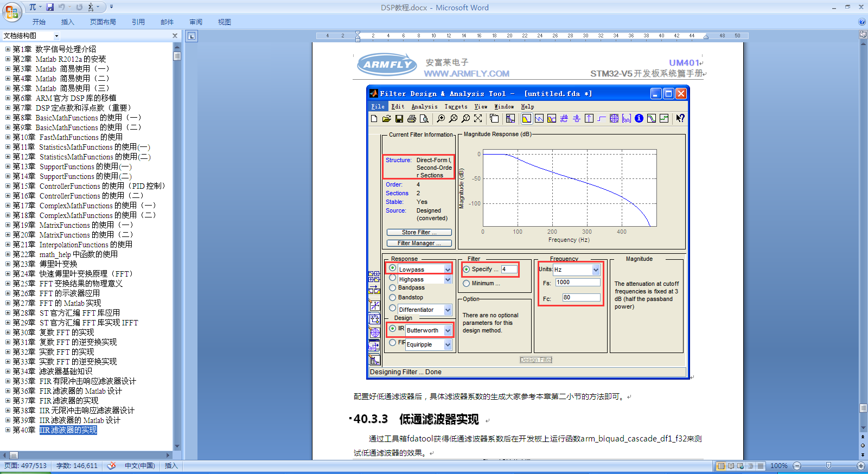The width and height of the screenshot is (868, 474).
Task: Click the Pi equation icon in quick access toolbar
Action: point(33,7)
